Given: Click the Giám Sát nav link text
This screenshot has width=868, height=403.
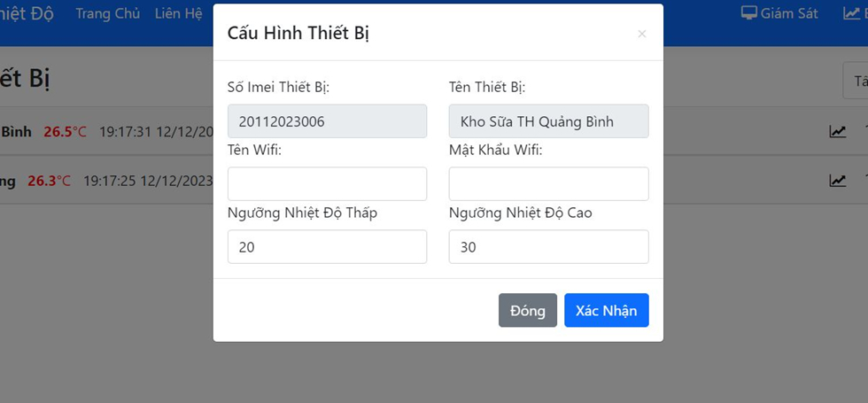Looking at the screenshot, I should [789, 14].
